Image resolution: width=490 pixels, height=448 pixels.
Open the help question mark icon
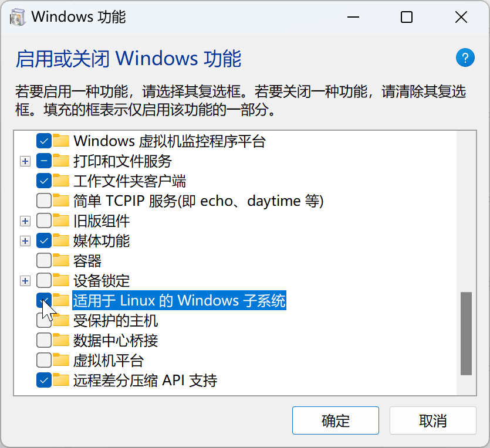click(x=465, y=57)
